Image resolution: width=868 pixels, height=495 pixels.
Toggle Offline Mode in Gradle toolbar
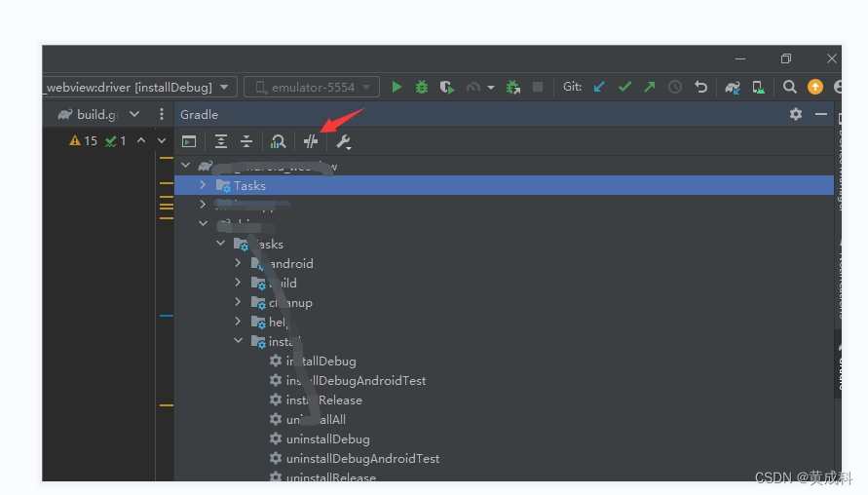tap(311, 141)
